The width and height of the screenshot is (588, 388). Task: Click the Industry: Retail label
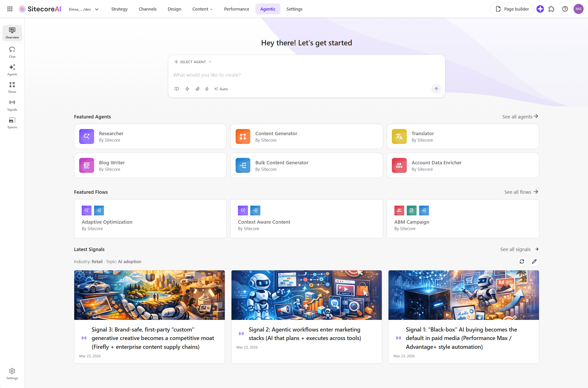click(x=88, y=262)
